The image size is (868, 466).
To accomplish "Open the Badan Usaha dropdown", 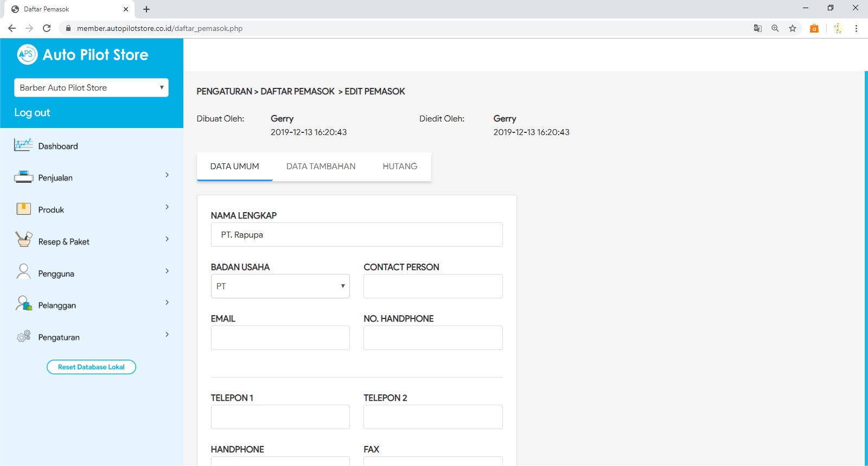I will point(280,286).
